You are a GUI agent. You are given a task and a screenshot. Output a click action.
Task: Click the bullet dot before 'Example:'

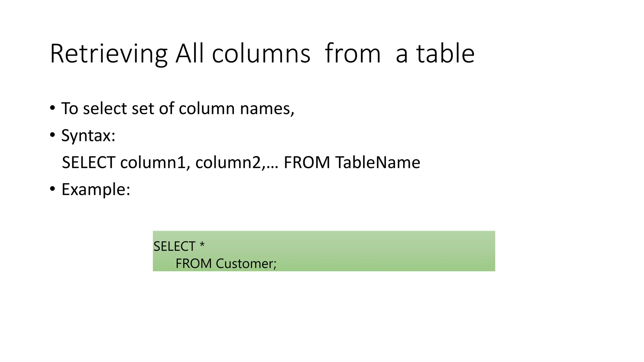52,189
